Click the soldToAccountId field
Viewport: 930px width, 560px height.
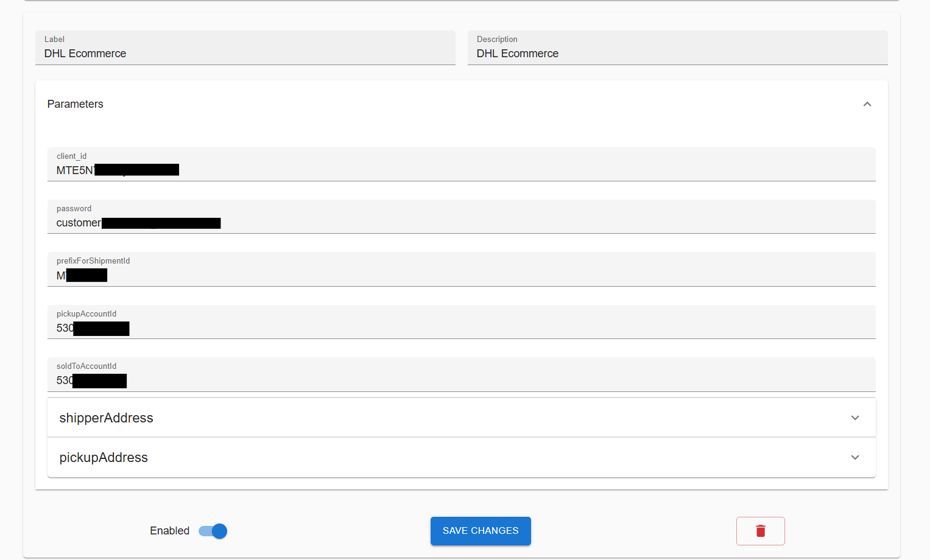[x=461, y=380]
